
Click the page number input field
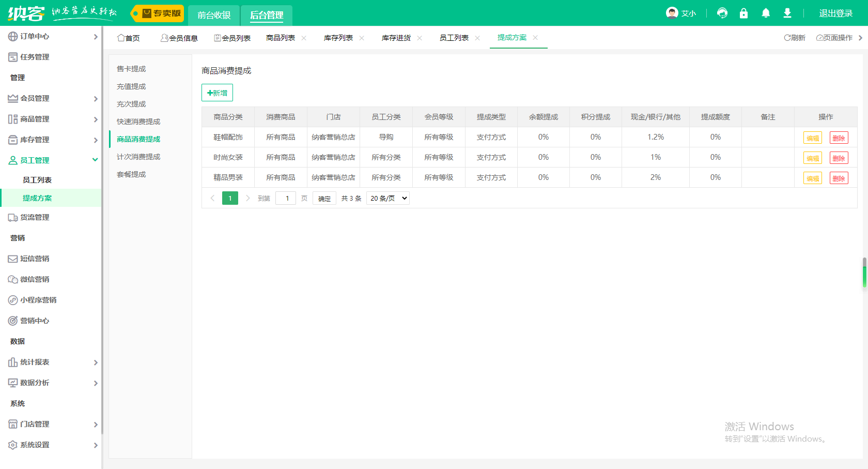coord(286,198)
